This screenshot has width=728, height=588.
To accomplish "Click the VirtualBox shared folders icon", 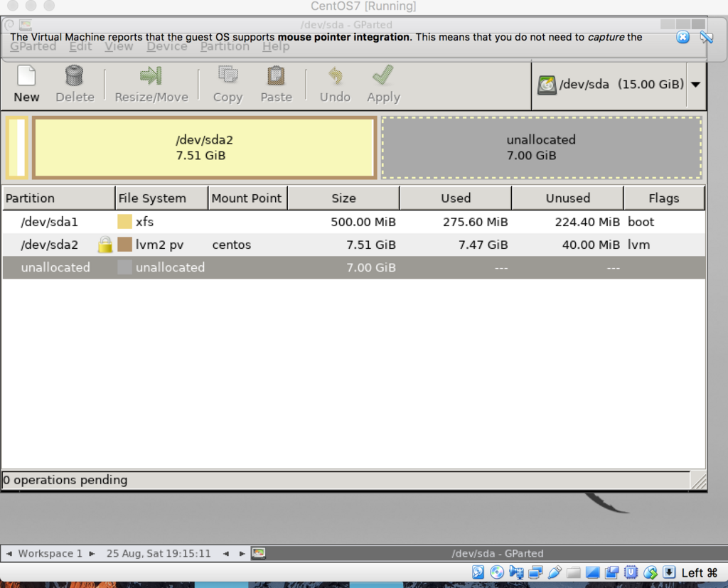I will [x=574, y=572].
